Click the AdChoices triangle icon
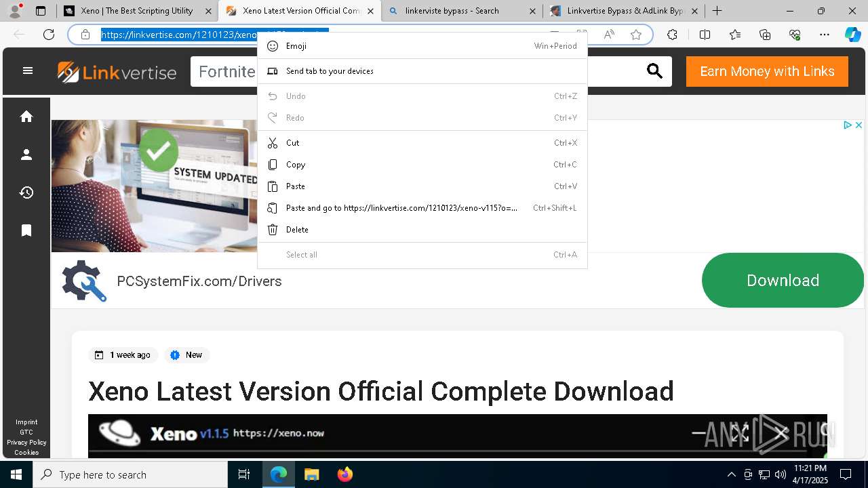 847,125
